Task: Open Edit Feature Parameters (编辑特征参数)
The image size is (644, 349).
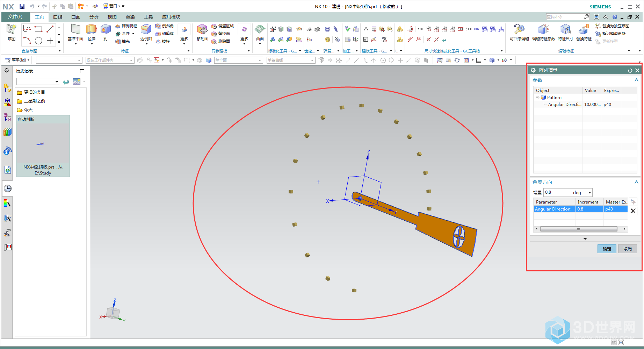Action: [544, 33]
